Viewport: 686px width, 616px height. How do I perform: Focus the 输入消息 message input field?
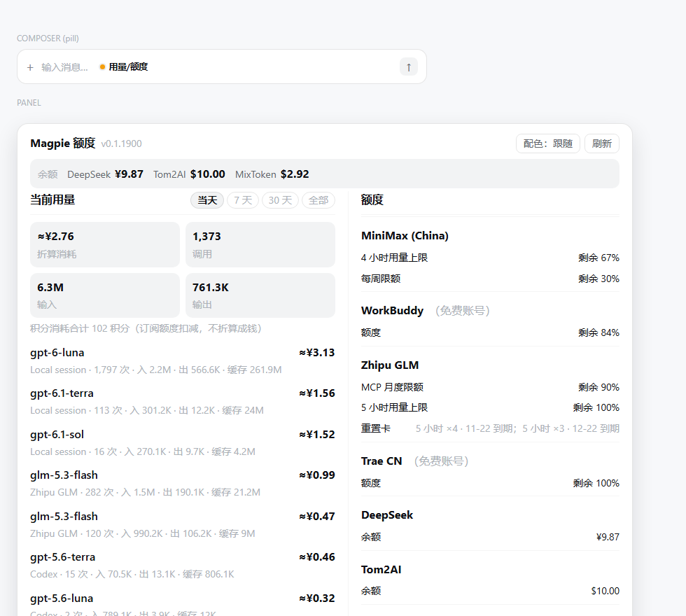tap(64, 67)
